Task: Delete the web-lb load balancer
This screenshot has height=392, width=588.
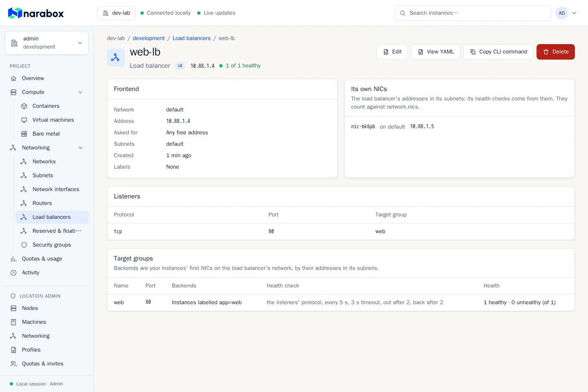Action: point(556,52)
